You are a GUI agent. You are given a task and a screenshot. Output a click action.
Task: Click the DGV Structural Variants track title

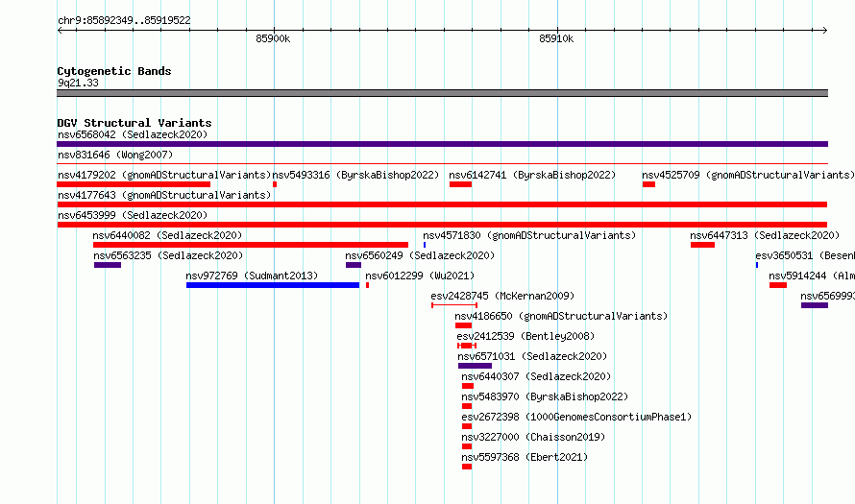[x=134, y=123]
